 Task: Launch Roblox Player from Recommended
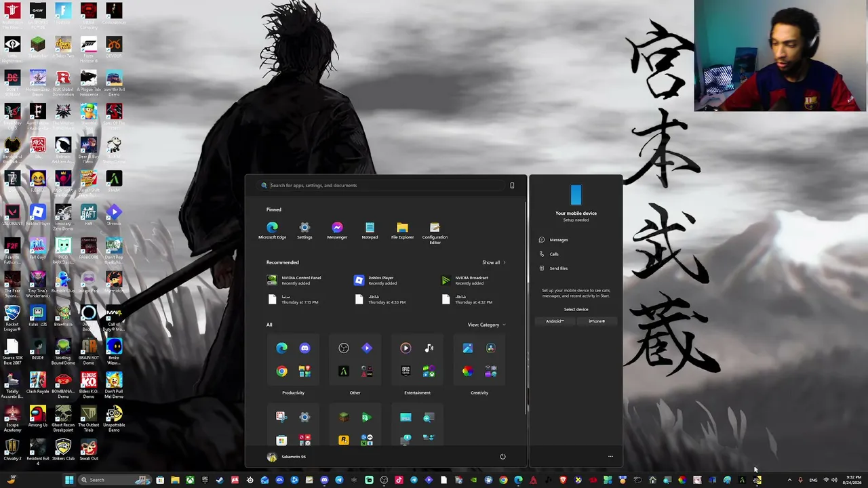[x=374, y=280]
